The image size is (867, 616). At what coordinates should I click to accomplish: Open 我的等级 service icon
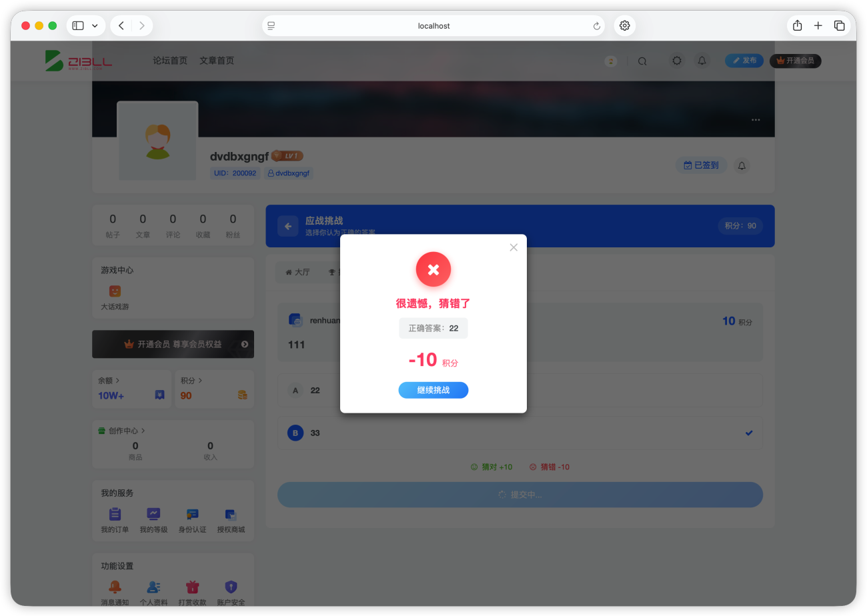coord(153,514)
